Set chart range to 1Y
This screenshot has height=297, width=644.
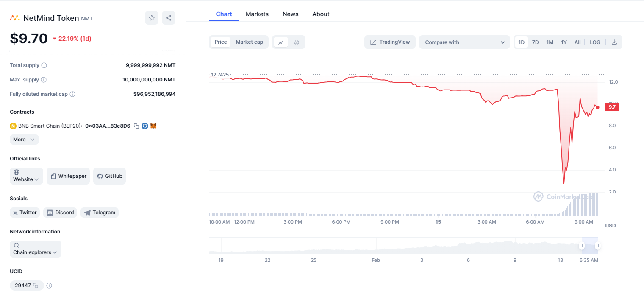564,42
